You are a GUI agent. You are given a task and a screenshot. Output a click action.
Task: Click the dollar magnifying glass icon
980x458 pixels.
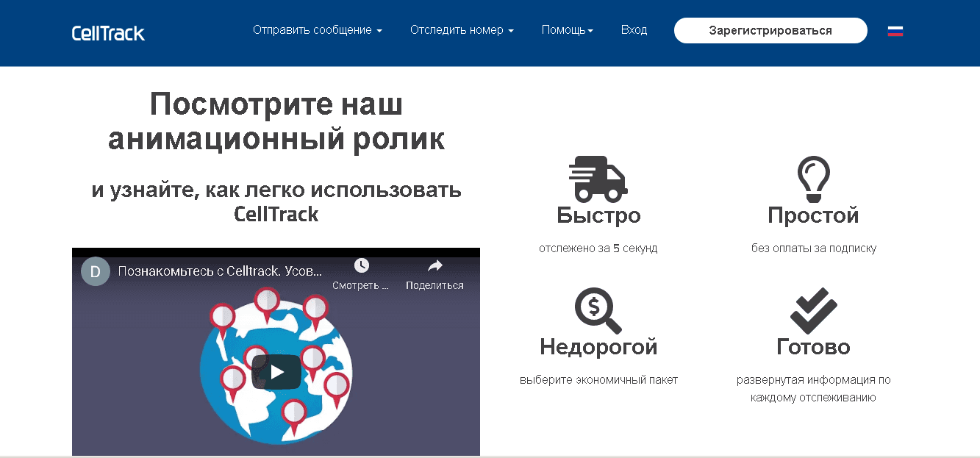(598, 310)
